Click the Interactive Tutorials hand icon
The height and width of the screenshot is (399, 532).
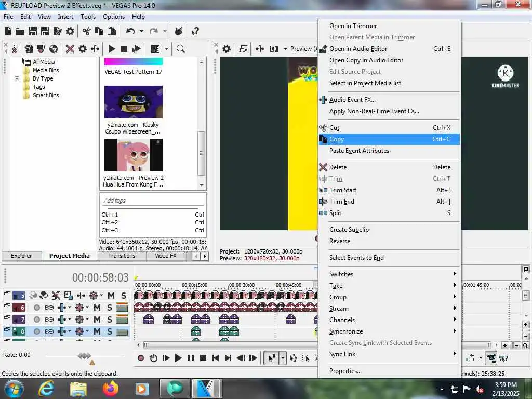click(179, 31)
